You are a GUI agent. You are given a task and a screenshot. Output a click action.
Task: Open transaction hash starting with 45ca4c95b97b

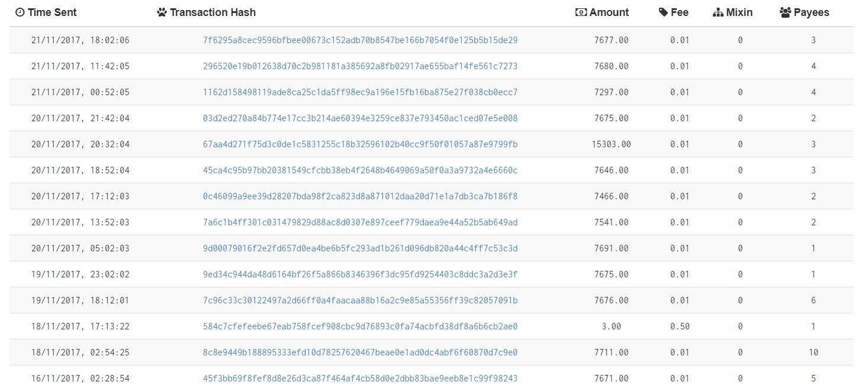[360, 170]
